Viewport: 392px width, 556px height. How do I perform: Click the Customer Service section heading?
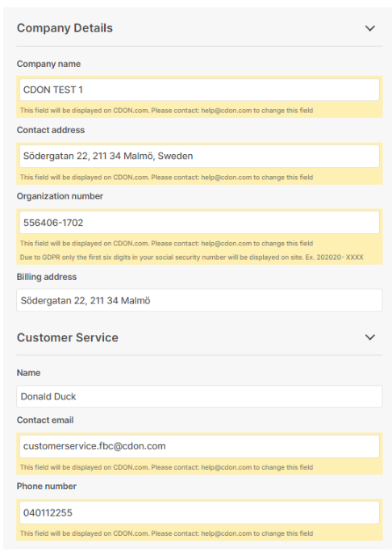[x=67, y=337]
